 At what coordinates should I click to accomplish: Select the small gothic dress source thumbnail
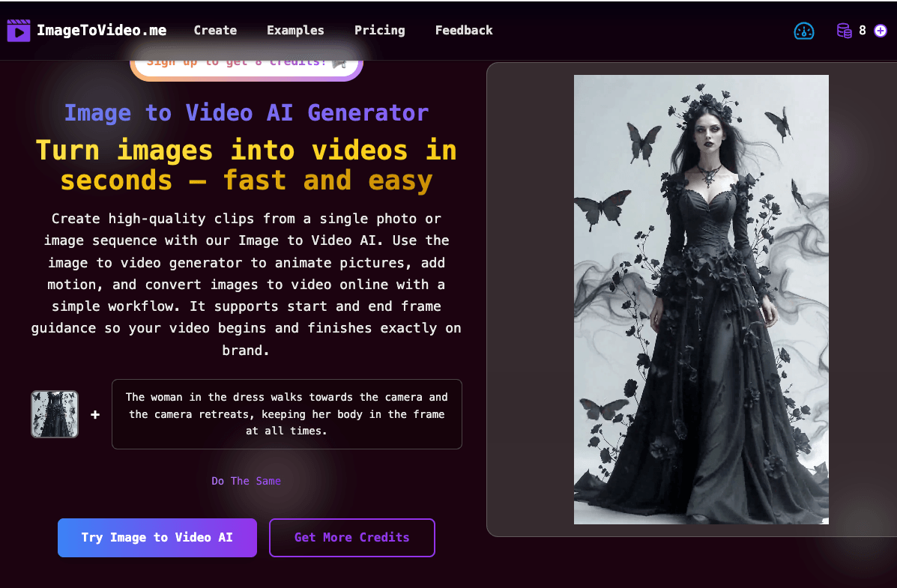tap(55, 414)
